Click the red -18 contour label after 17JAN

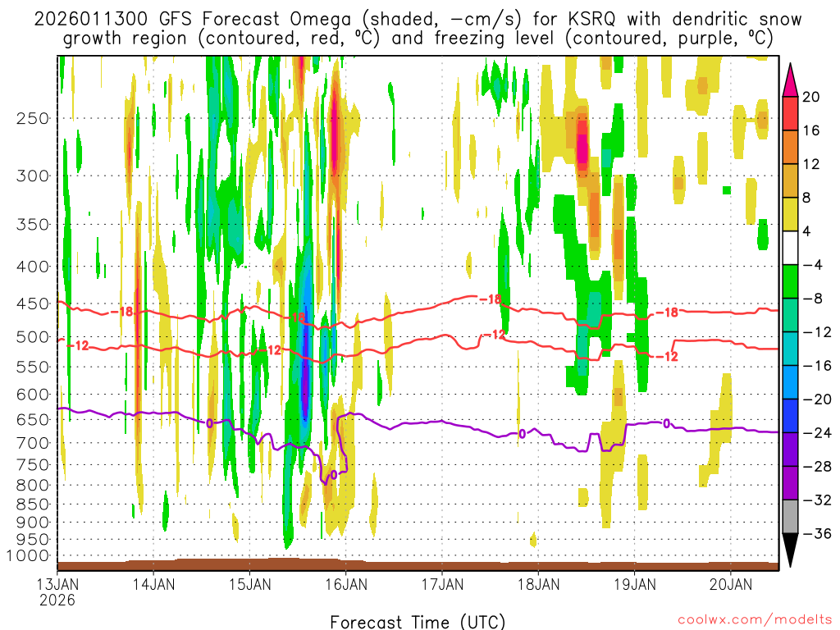point(490,299)
